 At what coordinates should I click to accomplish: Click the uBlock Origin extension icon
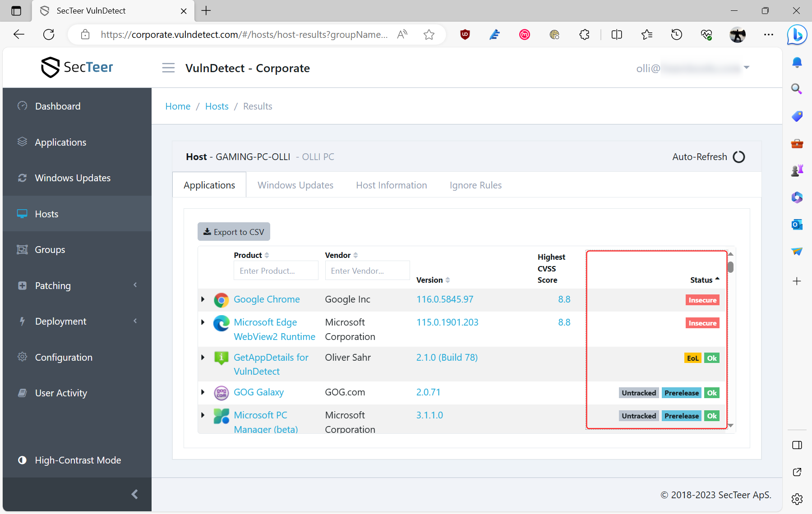coord(465,35)
